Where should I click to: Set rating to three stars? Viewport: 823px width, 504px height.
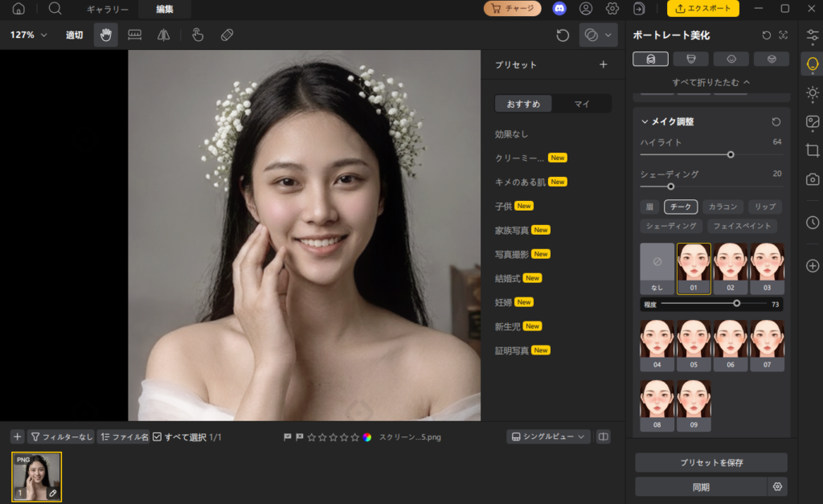(x=334, y=437)
